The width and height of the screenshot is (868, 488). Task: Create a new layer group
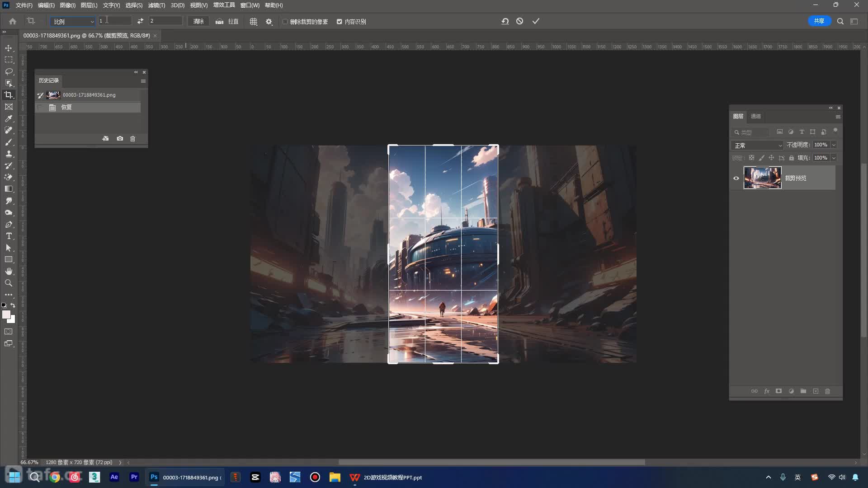803,391
